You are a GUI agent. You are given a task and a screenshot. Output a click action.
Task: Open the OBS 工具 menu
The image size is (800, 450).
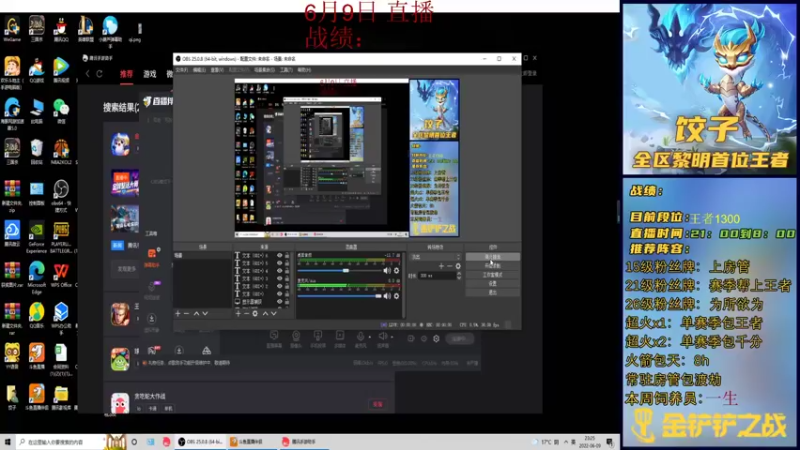tap(286, 70)
